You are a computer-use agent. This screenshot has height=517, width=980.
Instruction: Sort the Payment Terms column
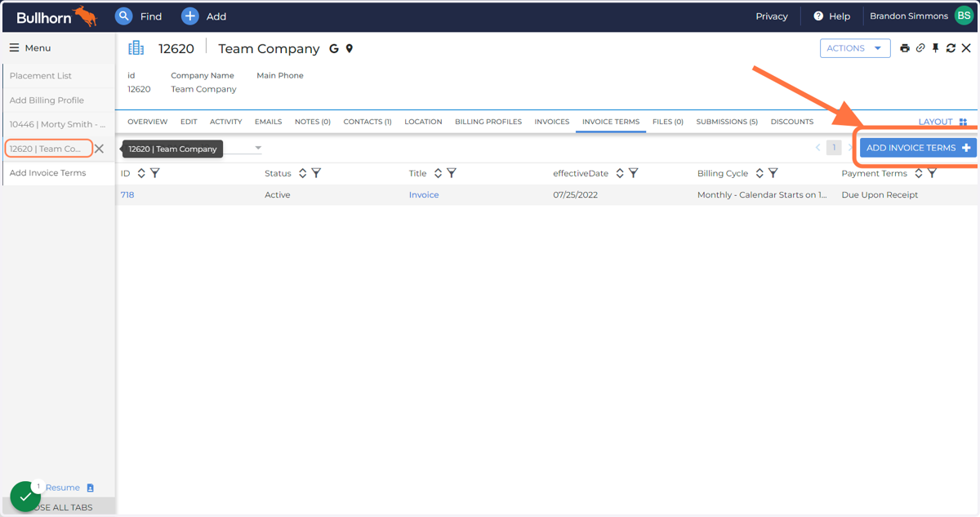tap(919, 173)
